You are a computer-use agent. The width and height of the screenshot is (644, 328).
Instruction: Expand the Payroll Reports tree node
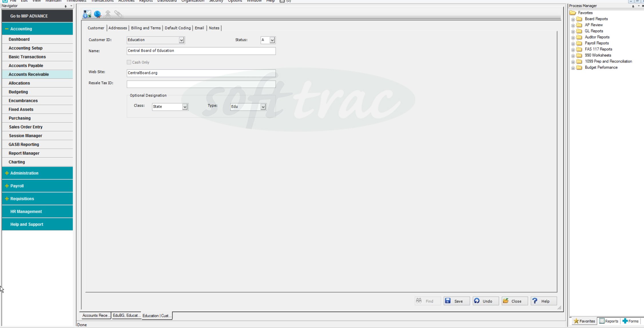573,44
